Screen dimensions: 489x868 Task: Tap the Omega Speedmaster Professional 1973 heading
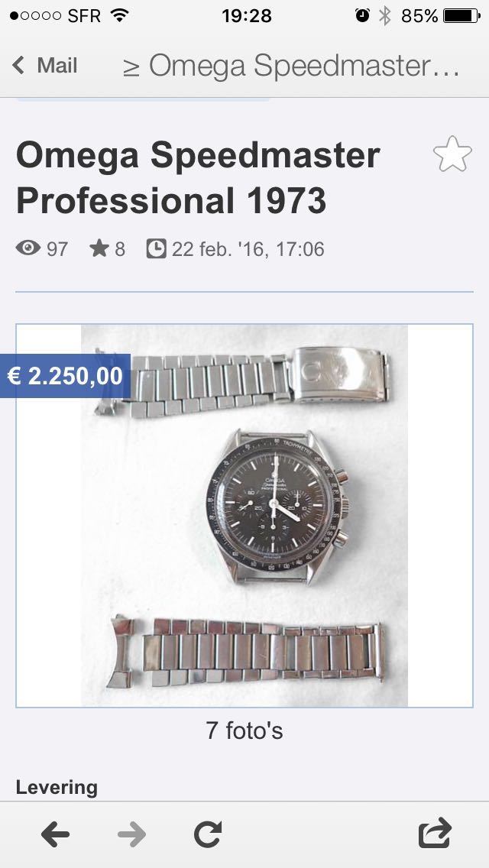198,177
